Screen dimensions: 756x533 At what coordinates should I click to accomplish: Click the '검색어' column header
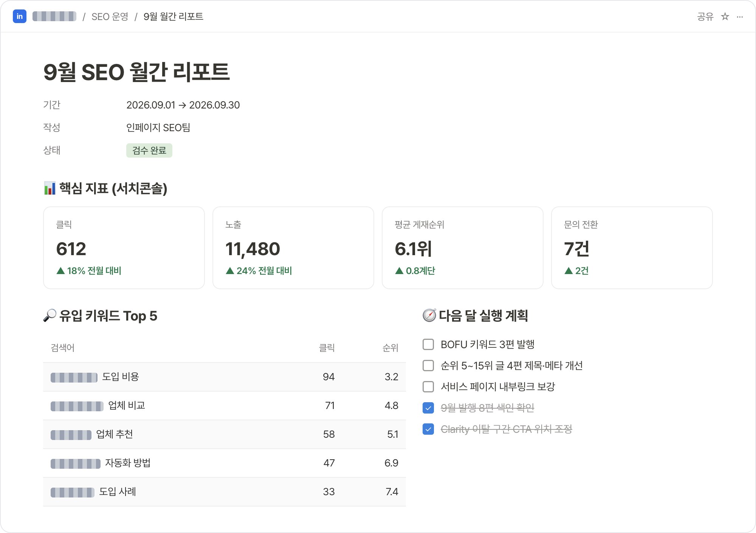click(62, 348)
